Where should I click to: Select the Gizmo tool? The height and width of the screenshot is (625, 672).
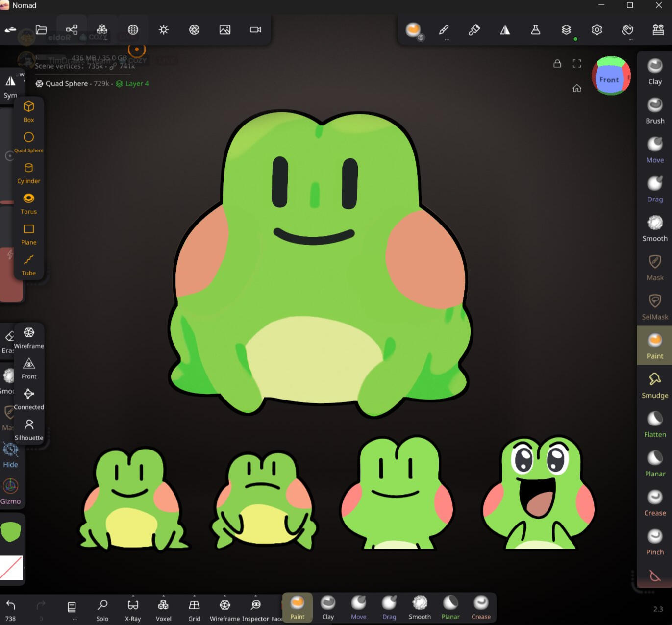pos(10,491)
